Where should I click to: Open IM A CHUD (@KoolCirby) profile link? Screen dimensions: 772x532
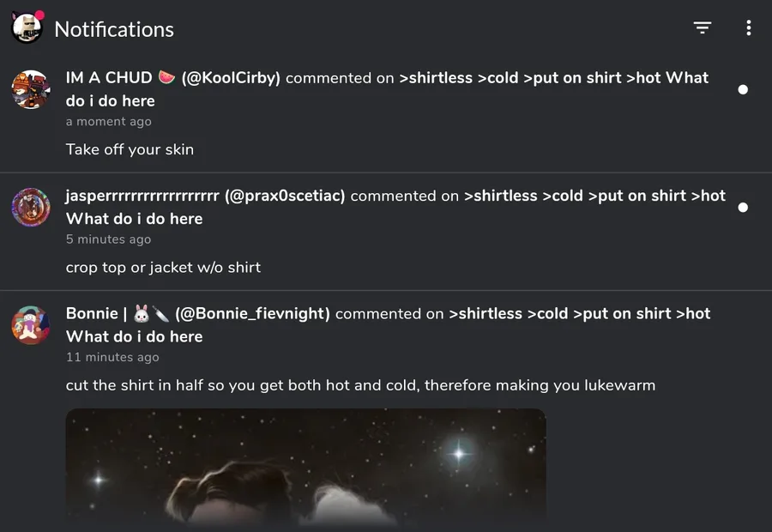pos(172,78)
